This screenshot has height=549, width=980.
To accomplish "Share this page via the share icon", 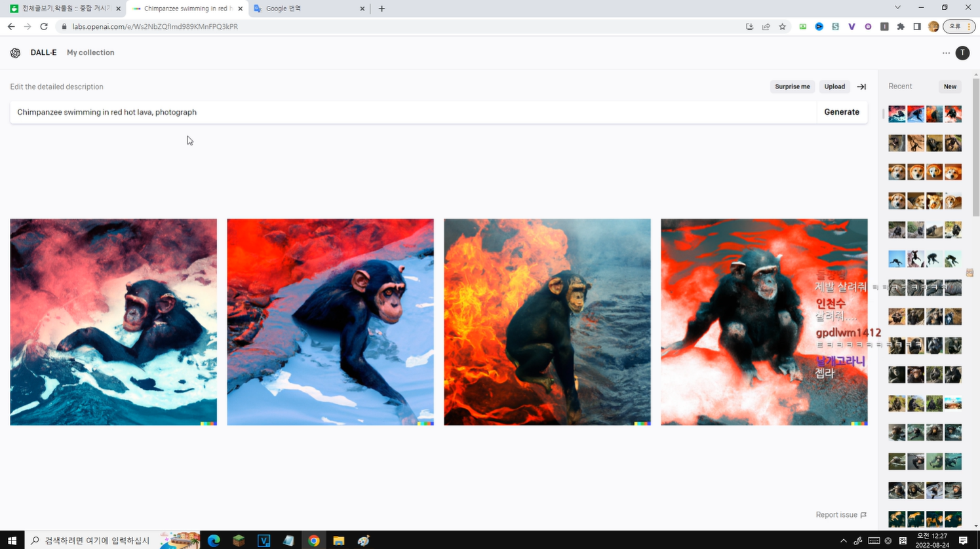I will pos(766,27).
